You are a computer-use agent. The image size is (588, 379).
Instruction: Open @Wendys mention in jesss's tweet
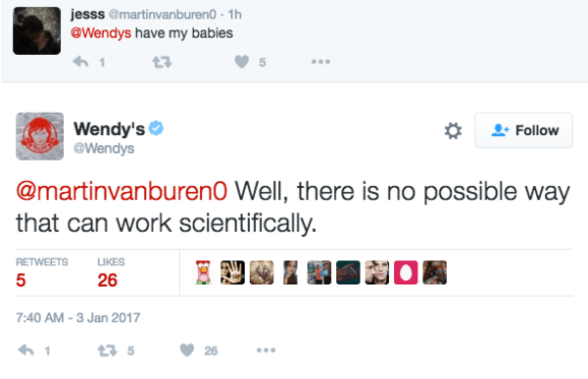coord(101,33)
